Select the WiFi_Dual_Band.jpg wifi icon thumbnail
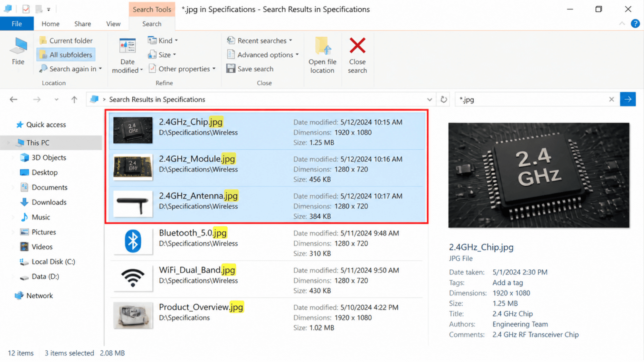This screenshot has height=362, width=644. click(133, 278)
